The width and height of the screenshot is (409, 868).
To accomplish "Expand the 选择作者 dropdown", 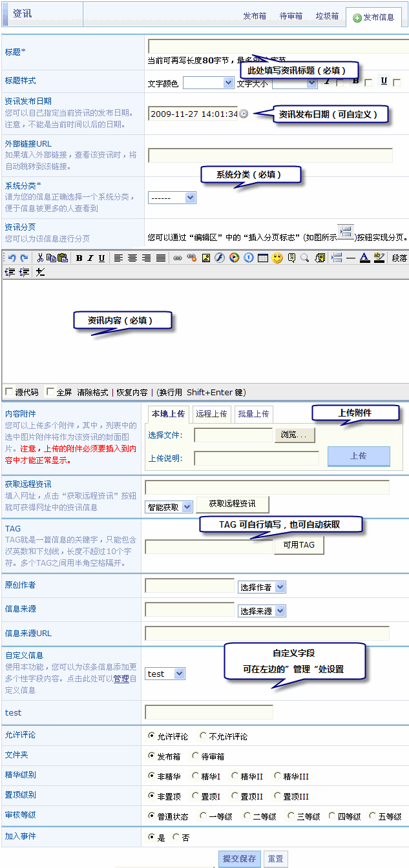I will click(x=262, y=587).
